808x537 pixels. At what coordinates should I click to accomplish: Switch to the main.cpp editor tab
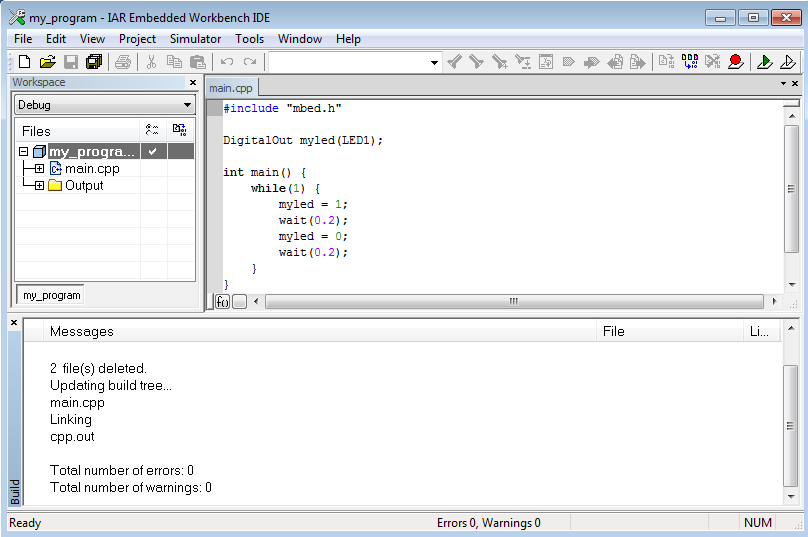231,88
